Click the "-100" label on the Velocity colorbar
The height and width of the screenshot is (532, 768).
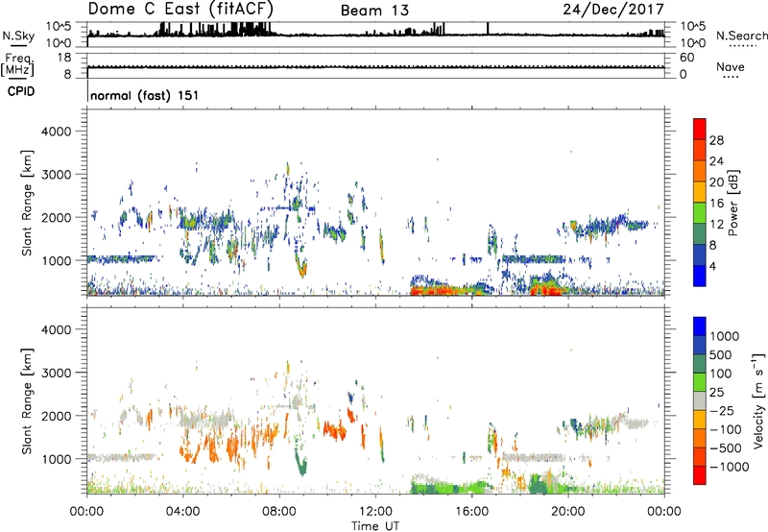(726, 429)
